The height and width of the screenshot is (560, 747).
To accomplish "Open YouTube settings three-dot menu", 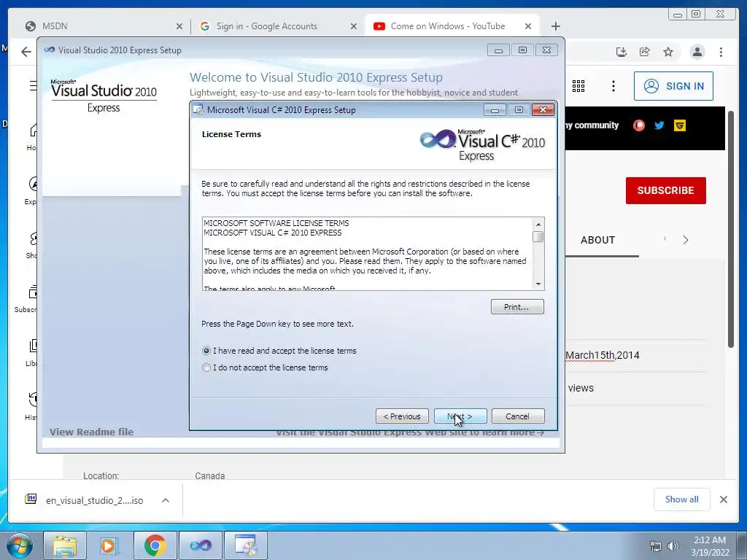I will point(613,86).
